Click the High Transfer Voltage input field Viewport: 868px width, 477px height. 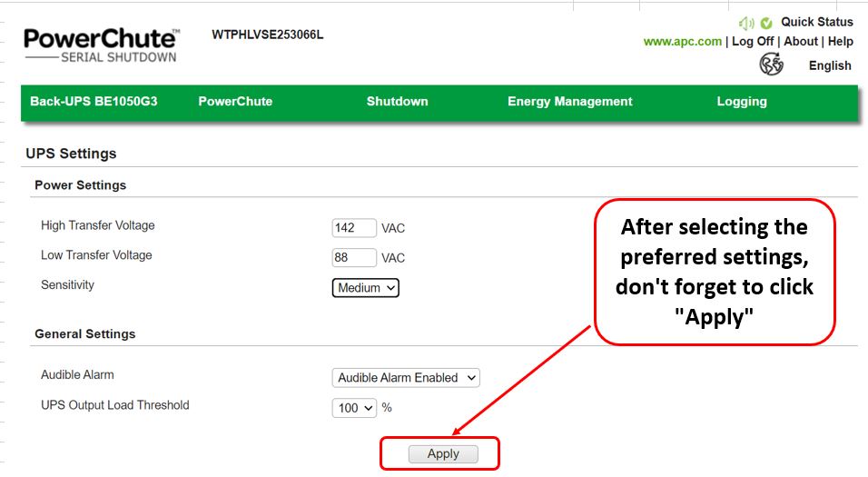pyautogui.click(x=354, y=228)
